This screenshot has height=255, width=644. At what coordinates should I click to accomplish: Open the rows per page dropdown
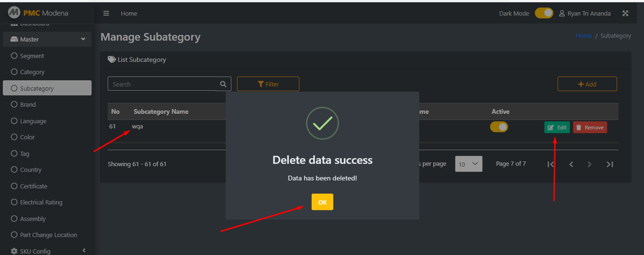(x=469, y=164)
